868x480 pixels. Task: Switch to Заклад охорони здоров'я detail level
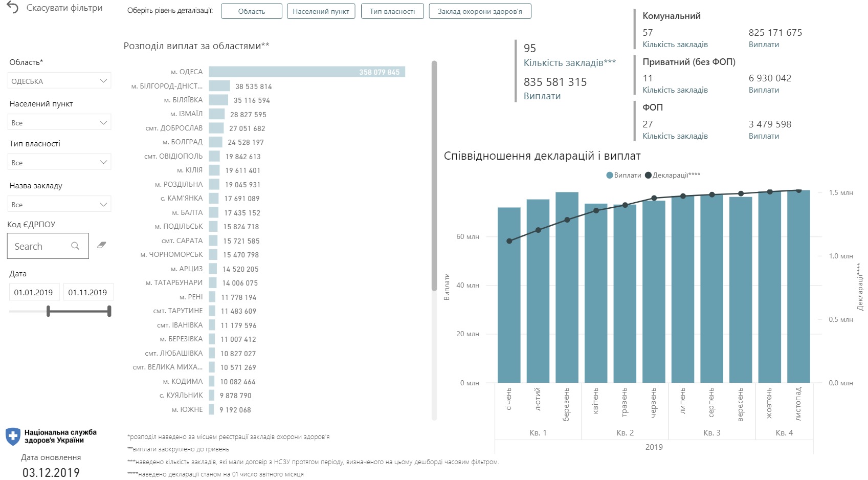tap(480, 11)
